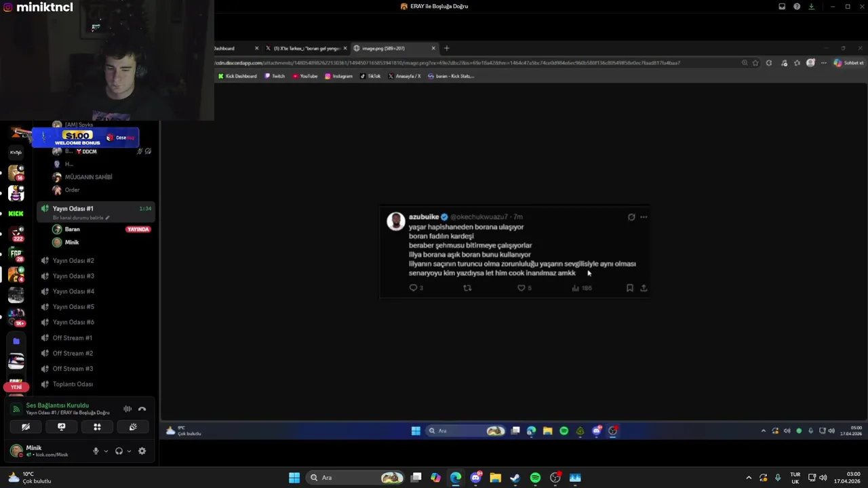
Task: Toggle noise suppression next to voice status
Action: (127, 409)
